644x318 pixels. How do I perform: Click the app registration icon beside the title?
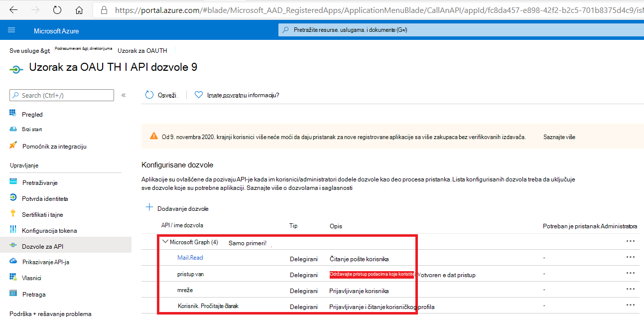16,69
